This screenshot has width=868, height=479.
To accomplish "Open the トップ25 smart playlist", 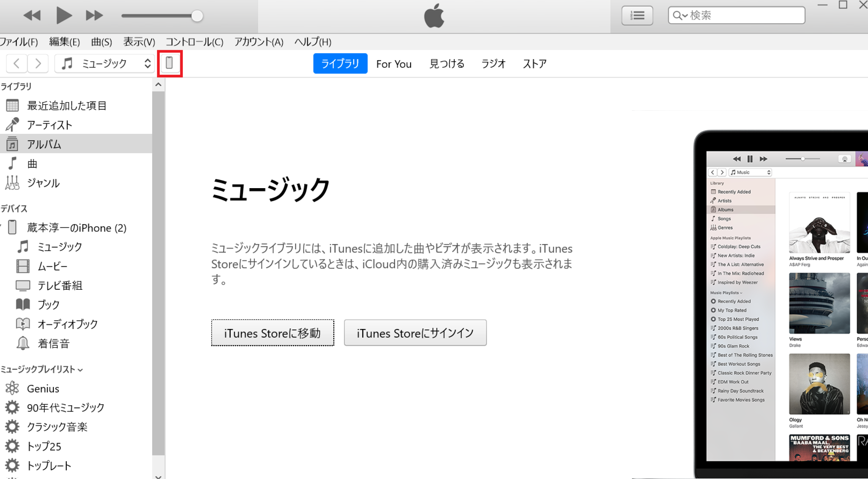I will 76,446.
